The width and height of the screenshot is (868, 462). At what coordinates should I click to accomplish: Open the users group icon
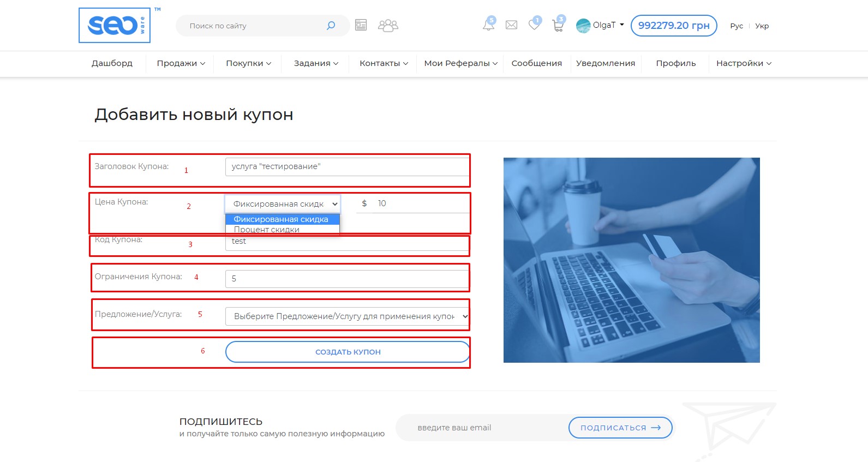[388, 26]
